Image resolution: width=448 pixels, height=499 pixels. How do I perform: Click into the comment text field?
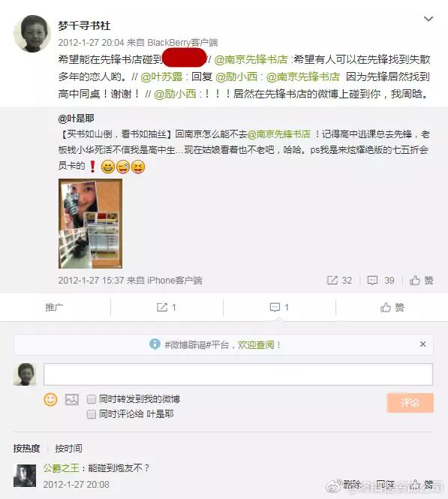(x=238, y=374)
